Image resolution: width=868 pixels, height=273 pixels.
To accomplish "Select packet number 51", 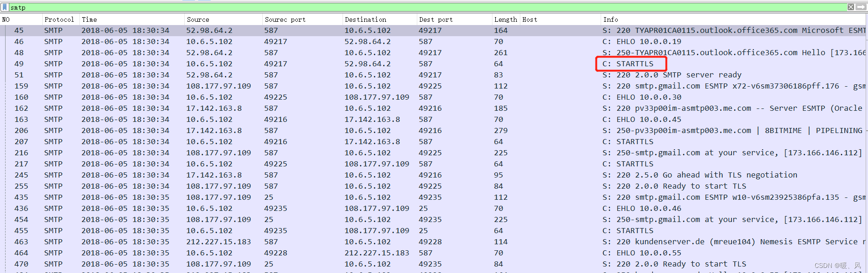I will [x=19, y=75].
